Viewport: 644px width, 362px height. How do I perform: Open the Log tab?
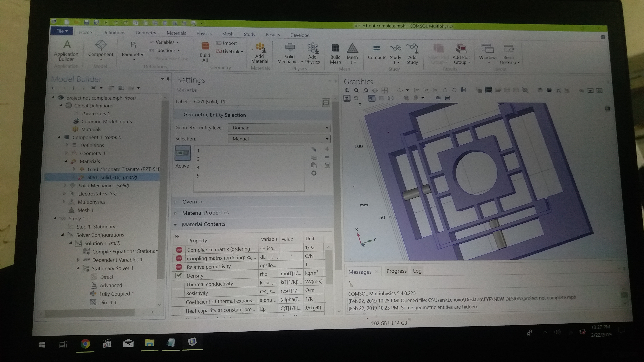[417, 271]
